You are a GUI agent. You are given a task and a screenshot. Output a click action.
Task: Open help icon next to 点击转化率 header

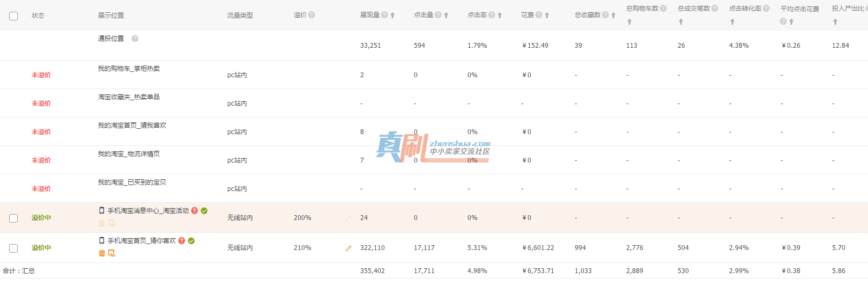pyautogui.click(x=766, y=9)
